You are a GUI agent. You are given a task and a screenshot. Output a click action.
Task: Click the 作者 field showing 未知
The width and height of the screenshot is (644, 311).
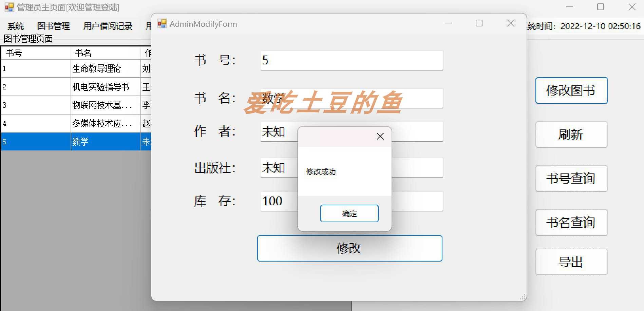tap(275, 132)
